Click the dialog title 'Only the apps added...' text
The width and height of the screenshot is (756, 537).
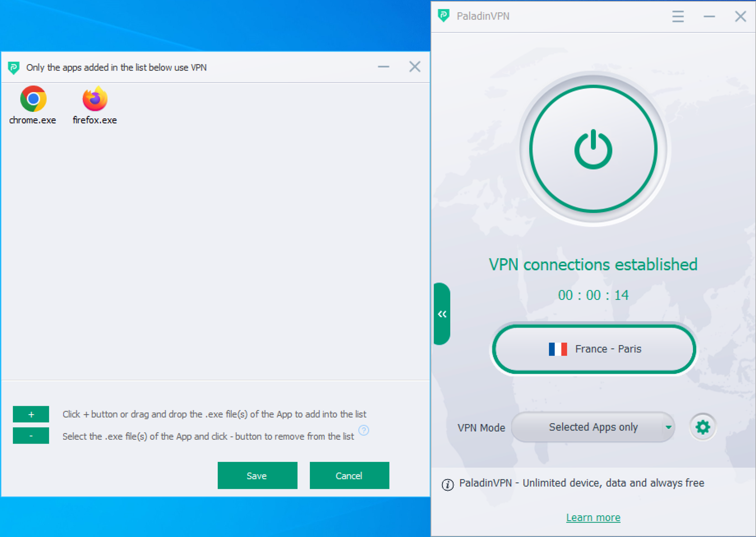116,68
